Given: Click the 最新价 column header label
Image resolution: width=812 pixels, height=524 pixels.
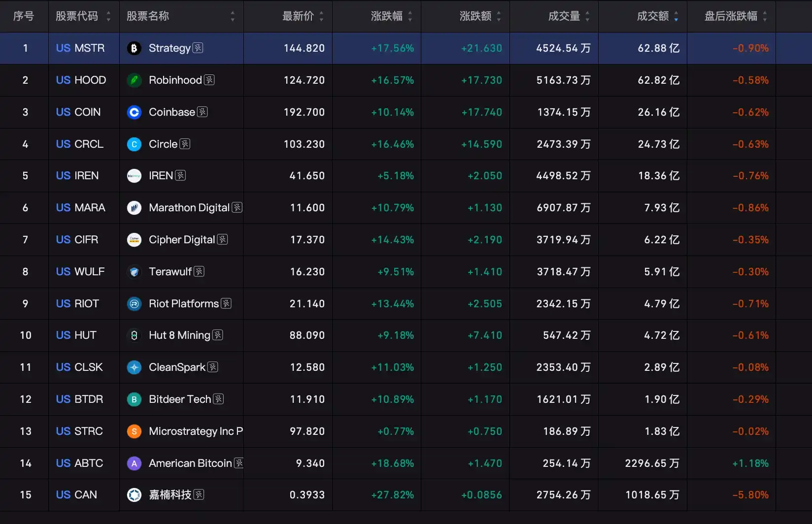Looking at the screenshot, I should [298, 16].
